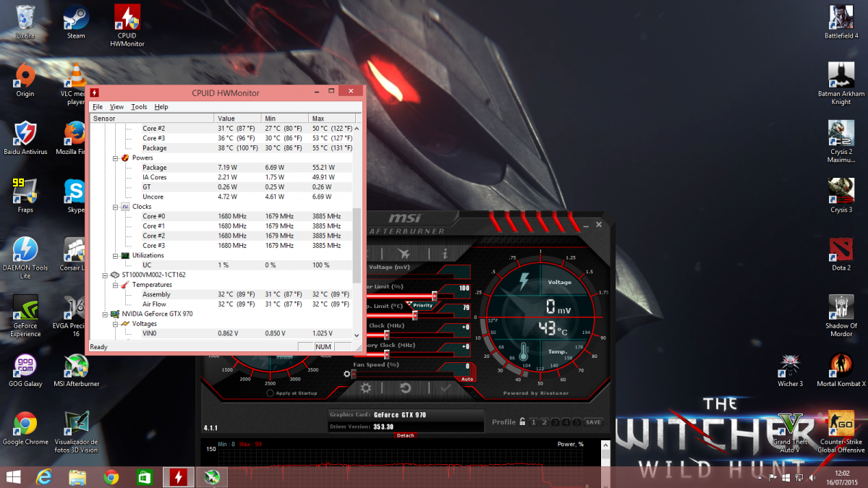This screenshot has width=868, height=488.
Task: Apply settings with the Afterburner checkmark icon
Action: (444, 388)
